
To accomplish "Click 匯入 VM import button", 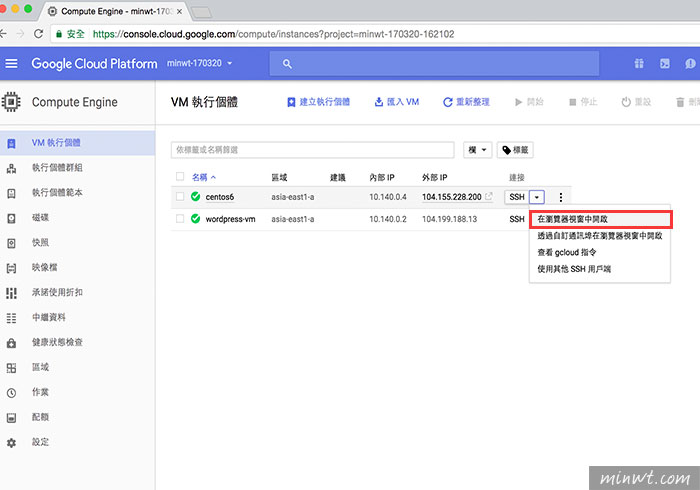I will point(396,102).
